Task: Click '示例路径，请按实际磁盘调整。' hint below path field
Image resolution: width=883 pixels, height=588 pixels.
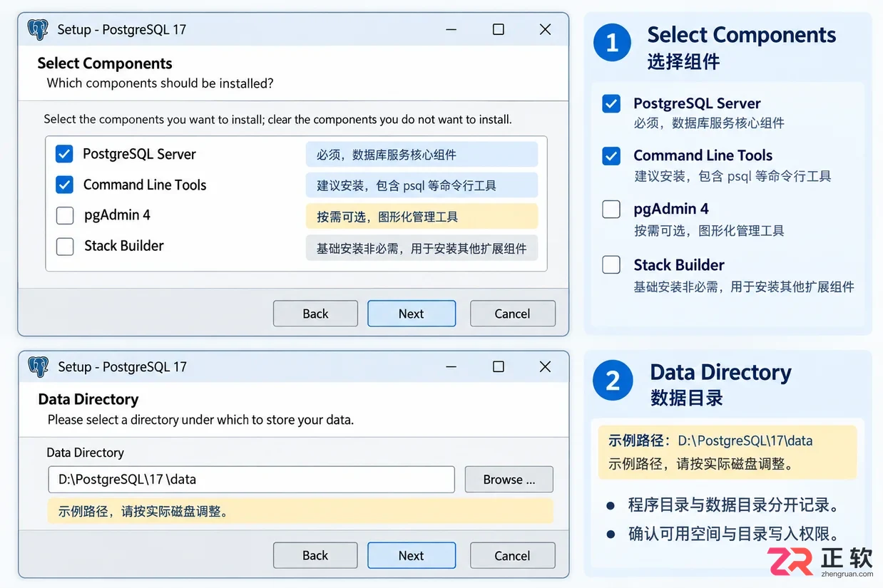Action: coord(300,511)
